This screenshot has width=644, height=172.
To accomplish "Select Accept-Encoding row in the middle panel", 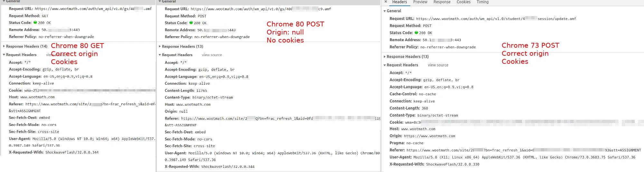I will (200, 70).
